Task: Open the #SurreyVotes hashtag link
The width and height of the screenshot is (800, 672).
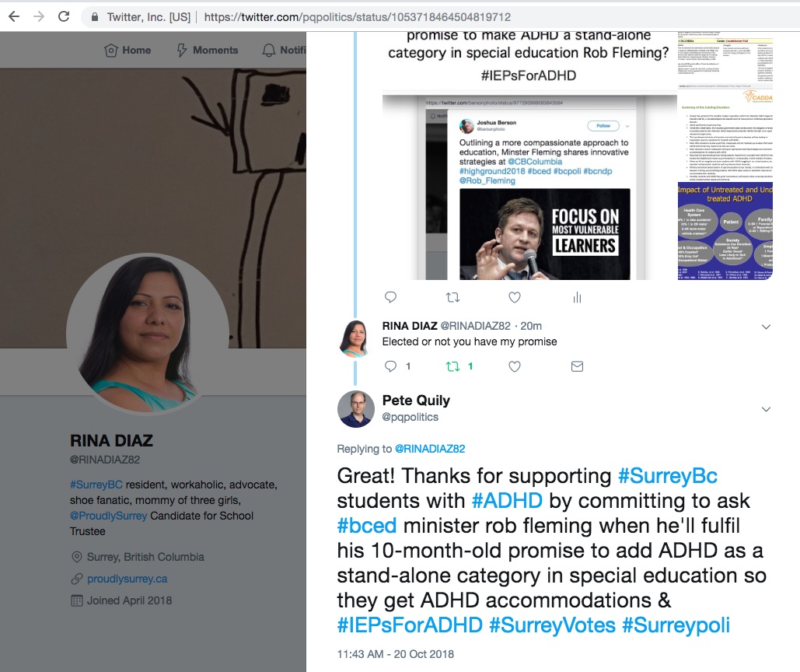Action: click(552, 625)
